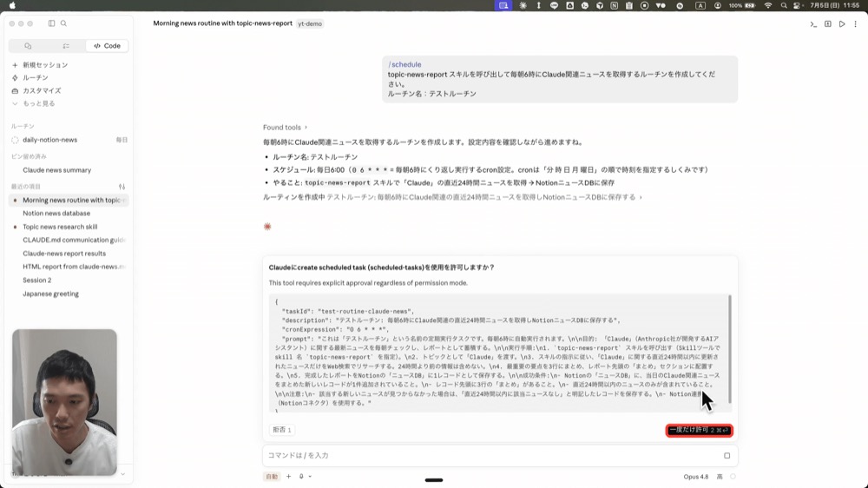868x488 pixels.
Task: Open the ルーチン sidebar entry
Action: (x=30, y=77)
